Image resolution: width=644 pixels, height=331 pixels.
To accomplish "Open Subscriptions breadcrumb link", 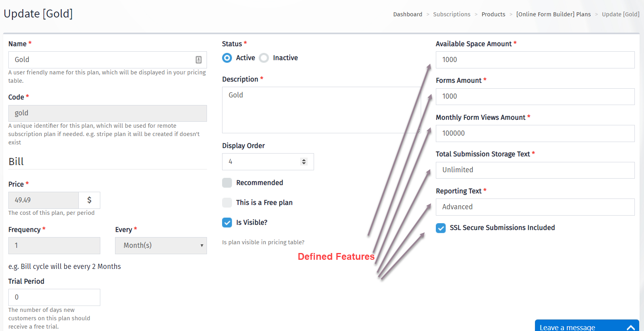I will [452, 14].
